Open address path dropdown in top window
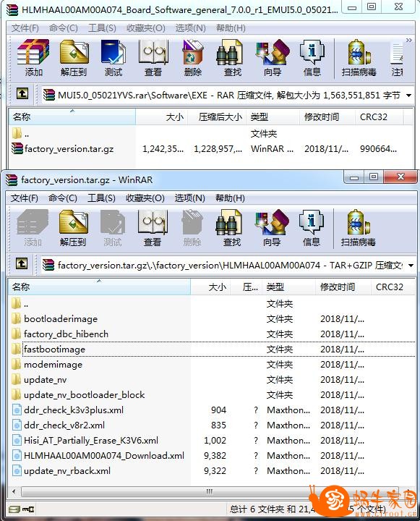Screen dimensions: 420x521 point(408,96)
